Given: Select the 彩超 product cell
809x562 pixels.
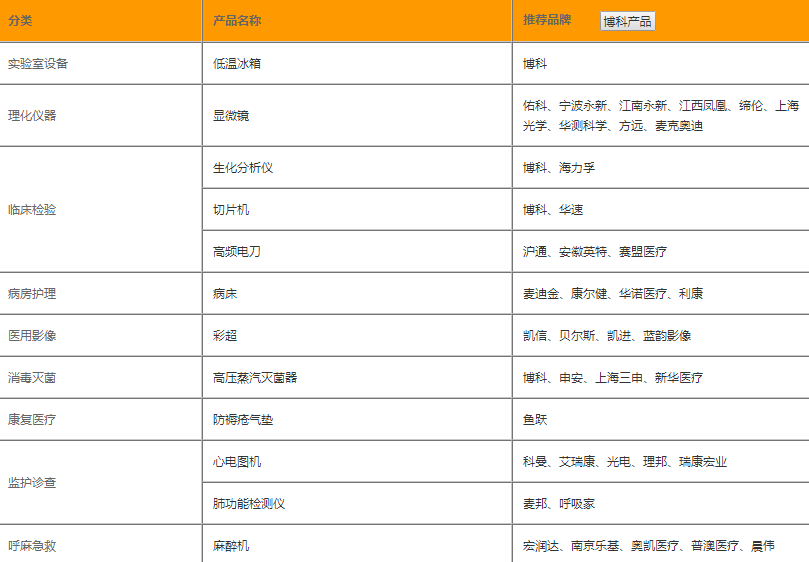Looking at the screenshot, I should 357,335.
